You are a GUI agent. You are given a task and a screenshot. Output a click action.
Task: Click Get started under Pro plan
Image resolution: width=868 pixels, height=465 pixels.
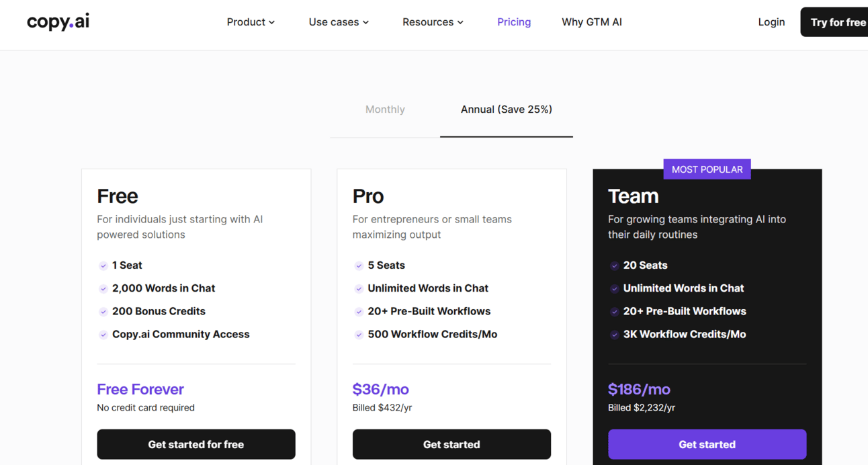click(451, 444)
